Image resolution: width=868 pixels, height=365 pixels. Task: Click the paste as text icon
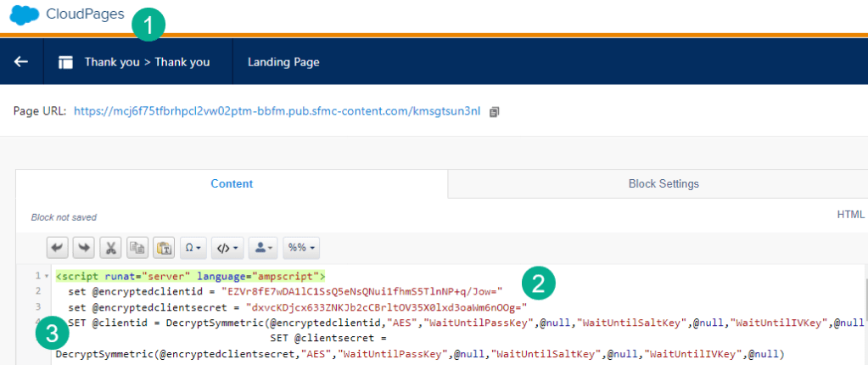point(163,248)
